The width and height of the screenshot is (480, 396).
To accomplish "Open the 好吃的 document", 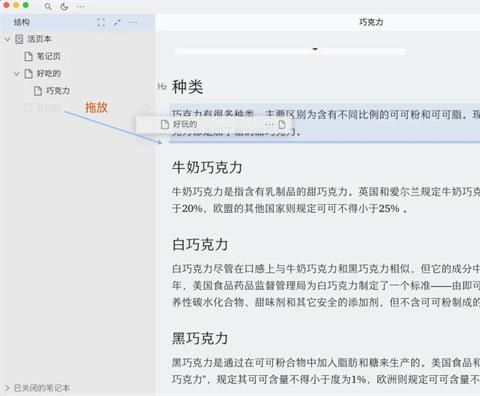I will (x=48, y=74).
